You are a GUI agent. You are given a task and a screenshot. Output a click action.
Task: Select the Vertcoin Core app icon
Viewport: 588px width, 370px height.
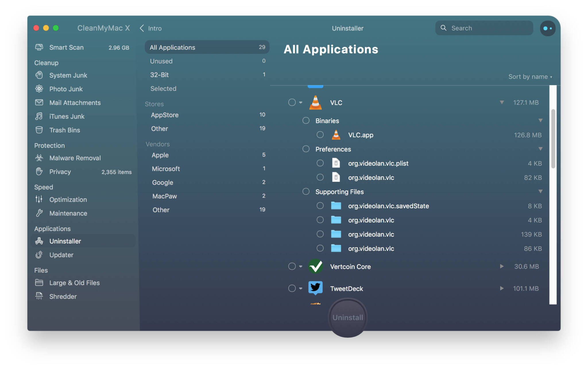[315, 266]
